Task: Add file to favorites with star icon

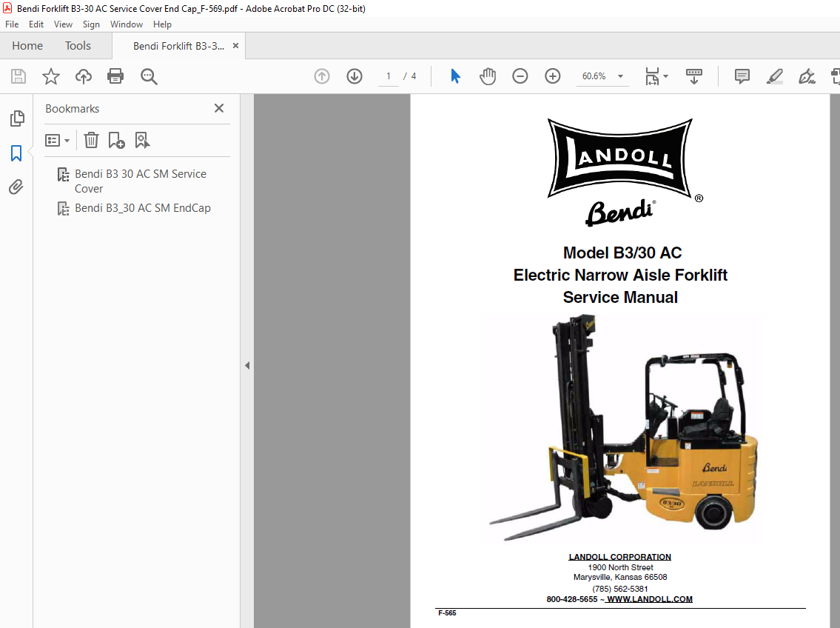Action: (x=51, y=76)
